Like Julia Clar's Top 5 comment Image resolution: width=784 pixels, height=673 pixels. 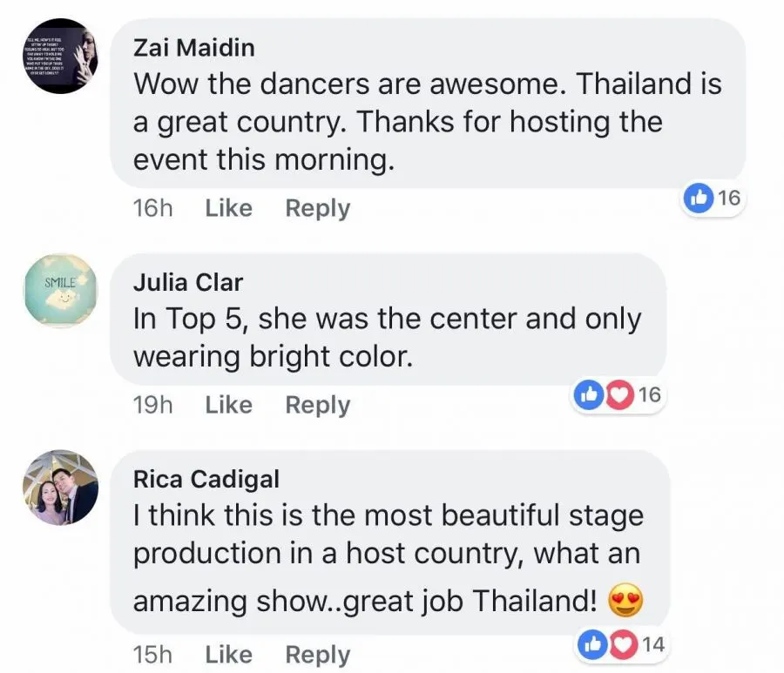click(228, 405)
